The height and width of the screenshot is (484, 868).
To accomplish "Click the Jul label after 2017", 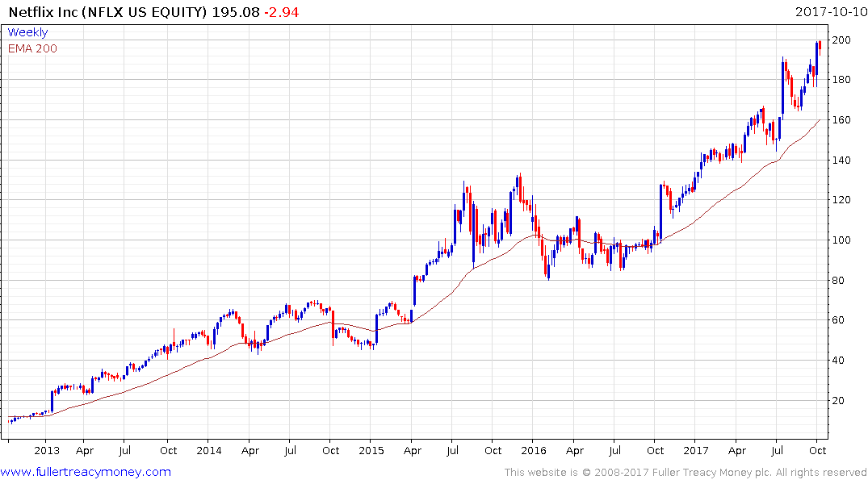I will [x=778, y=450].
